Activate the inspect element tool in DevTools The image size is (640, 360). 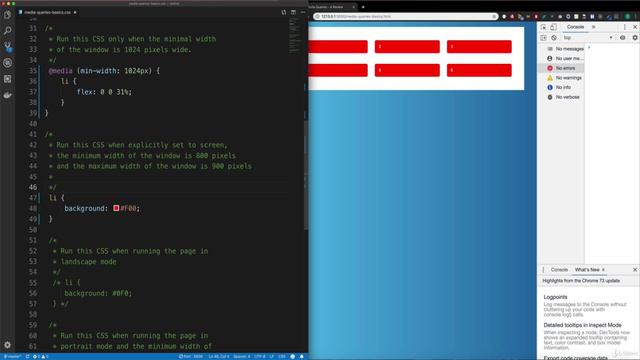[x=543, y=27]
